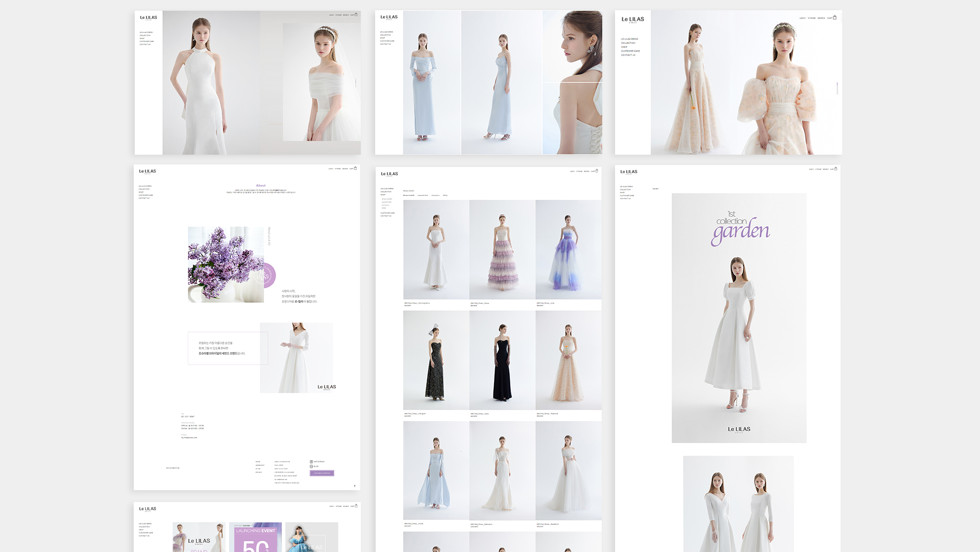Image resolution: width=980 pixels, height=552 pixels.
Task: Select Other in the shop category tabs
Action: 445,195
